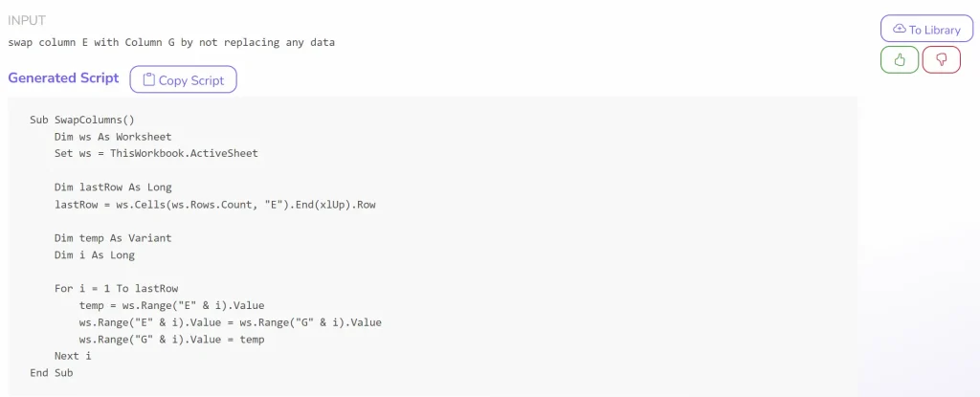Click the temp = ws.Range("E" & i).Value line
This screenshot has height=397, width=980.
[x=172, y=306]
